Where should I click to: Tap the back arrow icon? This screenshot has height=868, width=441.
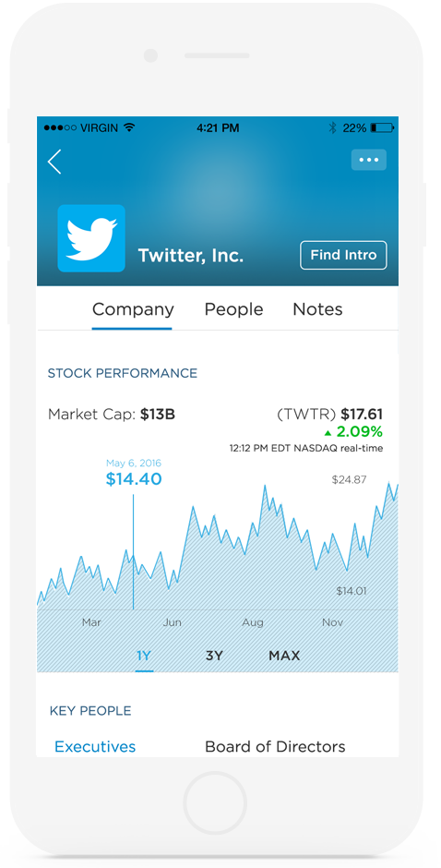(x=54, y=162)
